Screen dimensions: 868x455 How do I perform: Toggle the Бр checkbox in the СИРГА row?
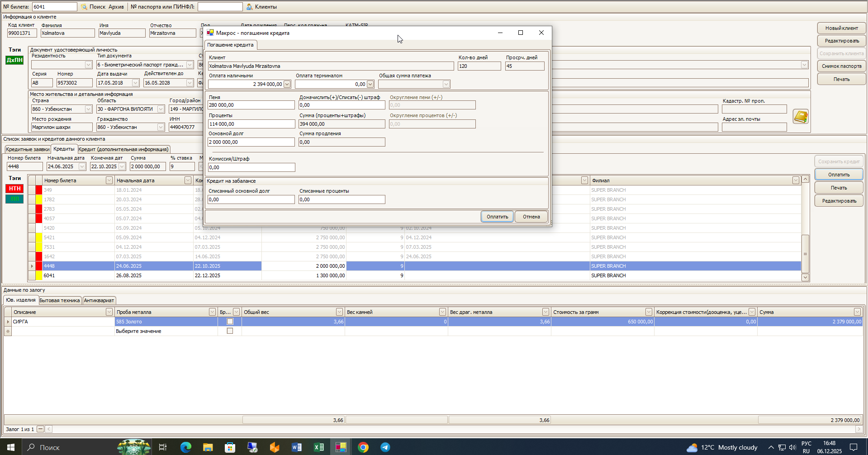230,322
